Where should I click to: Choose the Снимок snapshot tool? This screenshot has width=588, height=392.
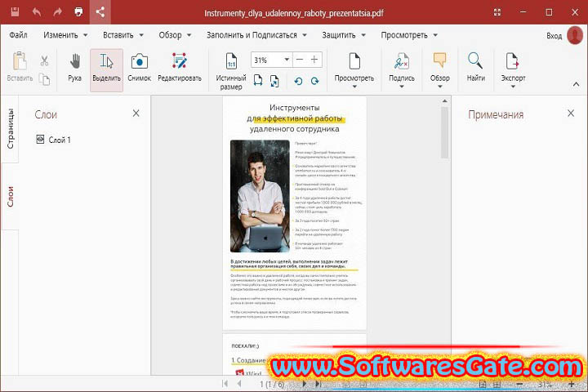click(139, 68)
